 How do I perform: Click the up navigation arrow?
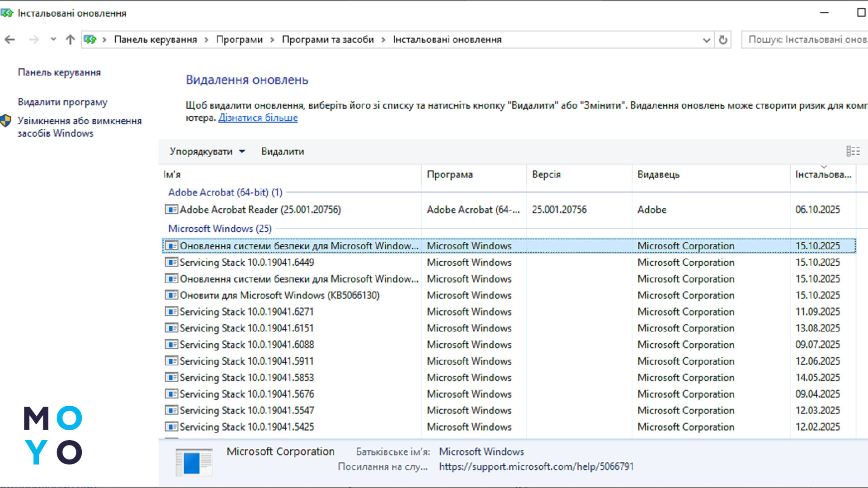(x=70, y=39)
